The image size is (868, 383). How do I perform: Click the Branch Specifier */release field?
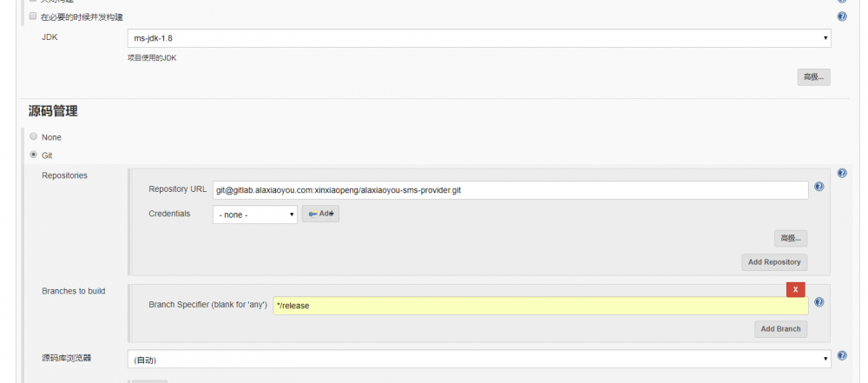click(x=540, y=306)
